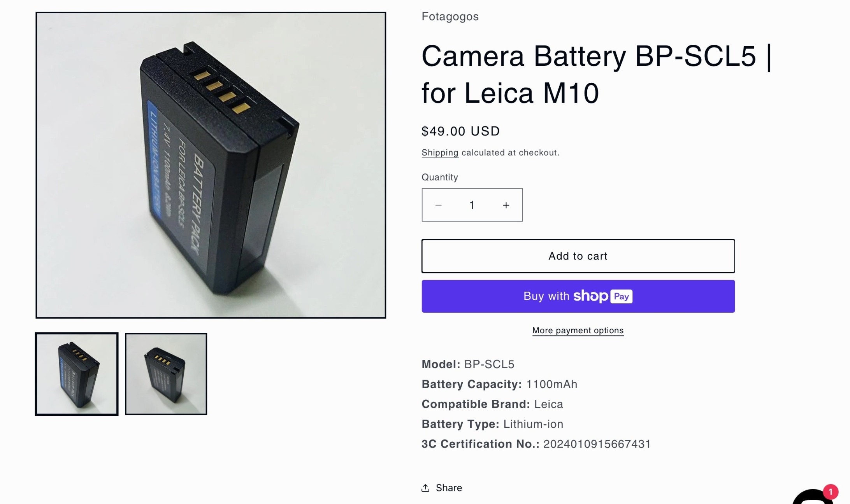Click the minus icon to decrease quantity
Image resolution: width=850 pixels, height=504 pixels.
(438, 205)
